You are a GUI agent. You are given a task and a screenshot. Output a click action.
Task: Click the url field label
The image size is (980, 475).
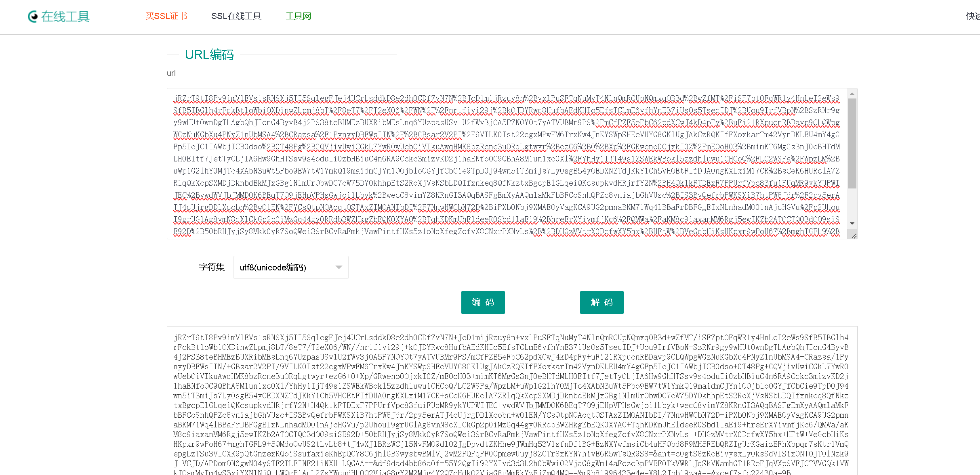coord(171,73)
